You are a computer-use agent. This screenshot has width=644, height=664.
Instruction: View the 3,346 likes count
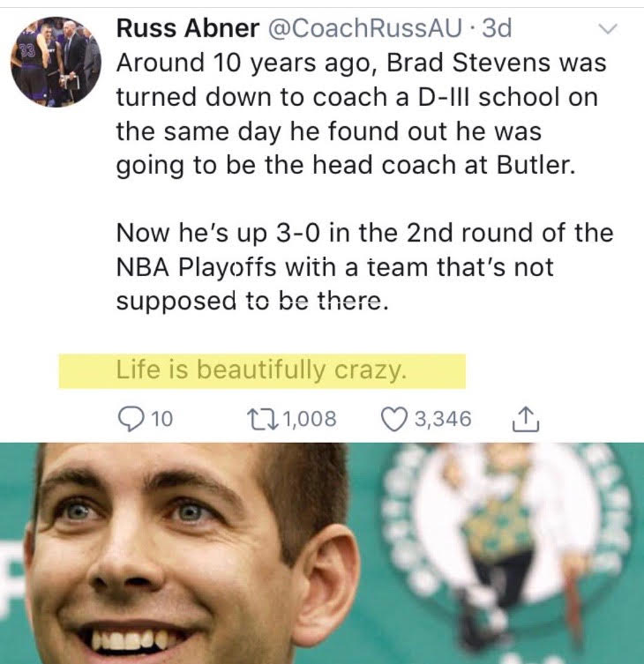tap(443, 419)
